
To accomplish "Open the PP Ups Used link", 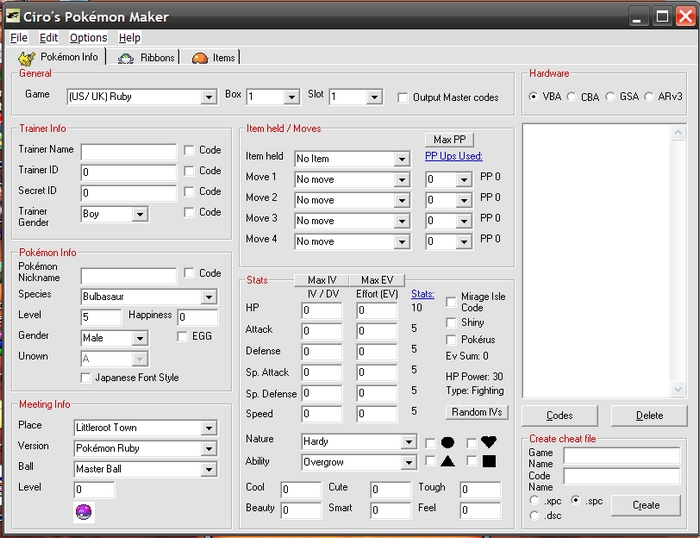I will click(x=454, y=156).
